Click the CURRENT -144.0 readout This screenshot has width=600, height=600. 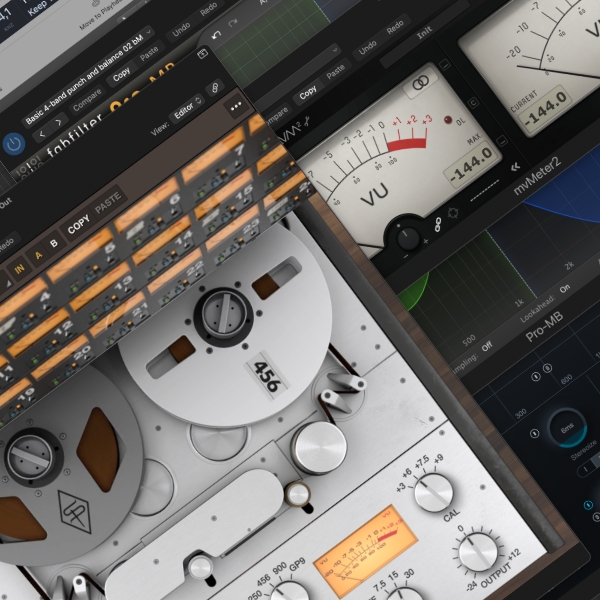point(545,108)
